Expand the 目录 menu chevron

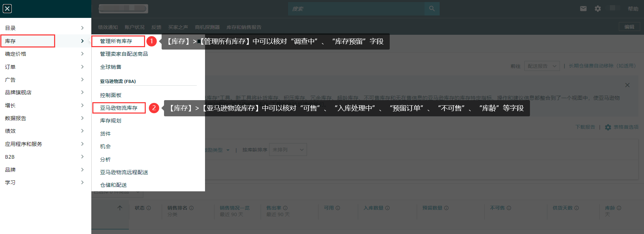point(82,28)
